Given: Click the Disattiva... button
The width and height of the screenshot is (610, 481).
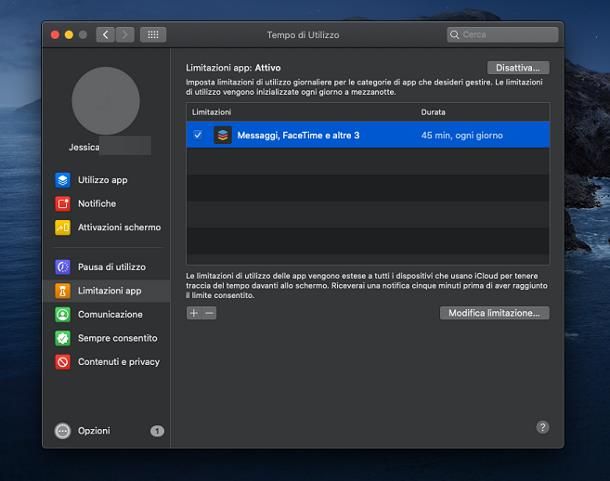Looking at the screenshot, I should tap(518, 68).
